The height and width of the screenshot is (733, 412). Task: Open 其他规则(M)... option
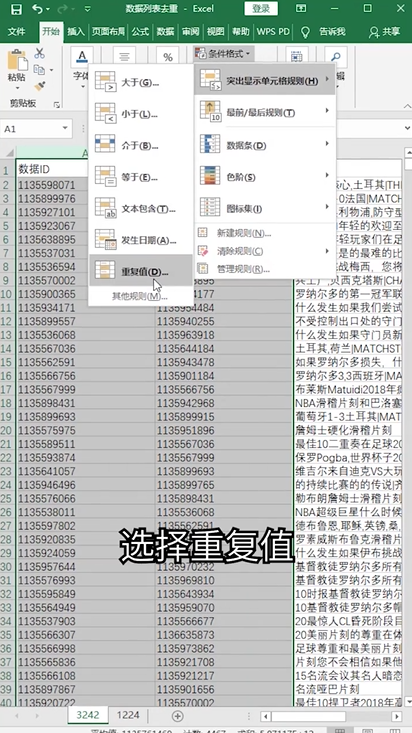140,296
